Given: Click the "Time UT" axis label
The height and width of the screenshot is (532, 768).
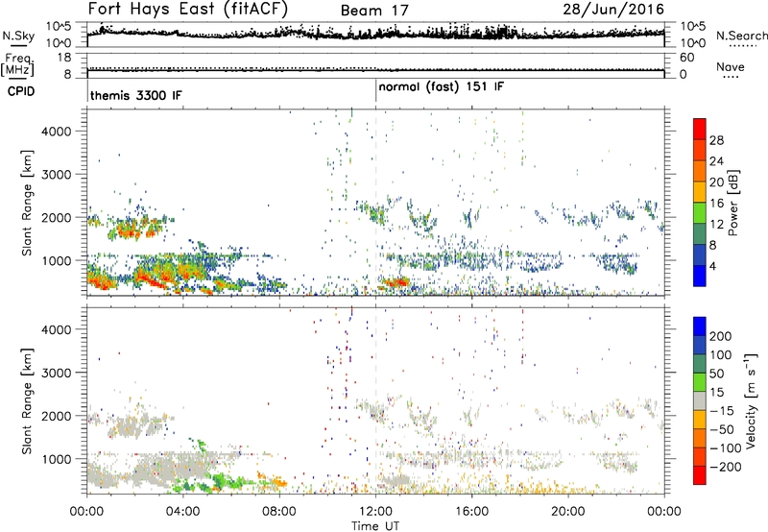Looking at the screenshot, I should [375, 525].
